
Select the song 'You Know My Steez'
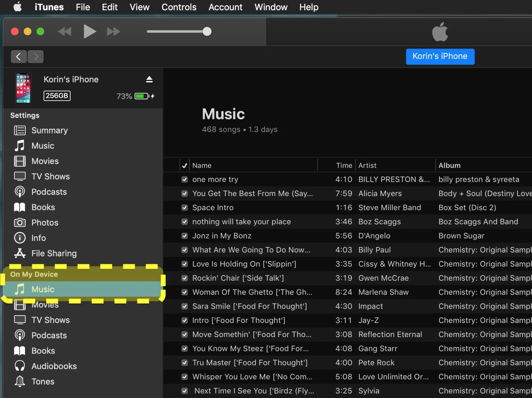tap(250, 348)
